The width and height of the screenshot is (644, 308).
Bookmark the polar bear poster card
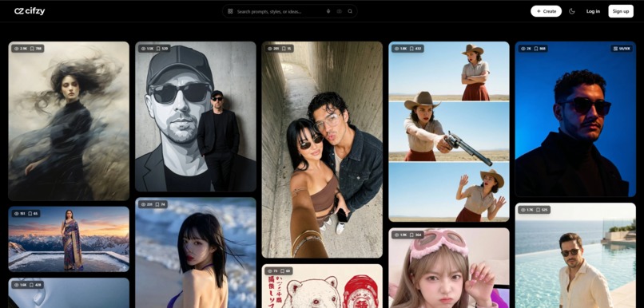[282, 271]
